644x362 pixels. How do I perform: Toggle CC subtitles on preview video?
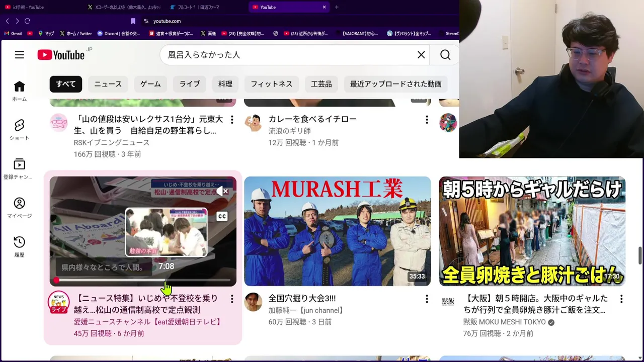click(x=222, y=217)
